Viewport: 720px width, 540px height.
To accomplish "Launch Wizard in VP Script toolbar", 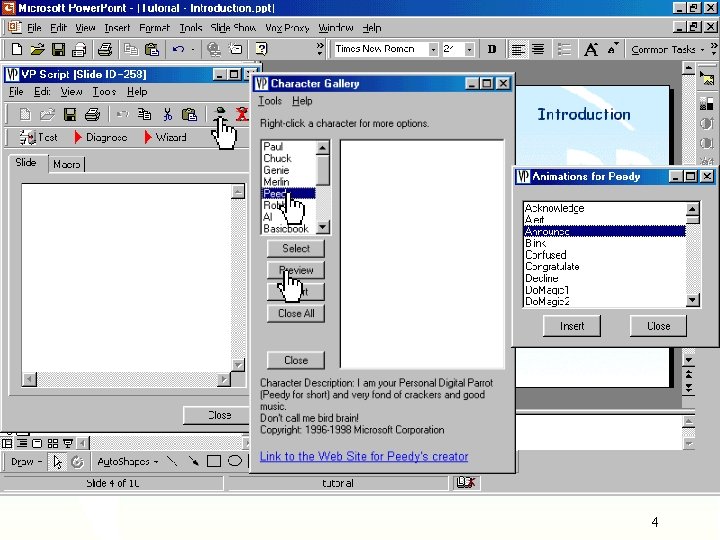I will pyautogui.click(x=165, y=137).
